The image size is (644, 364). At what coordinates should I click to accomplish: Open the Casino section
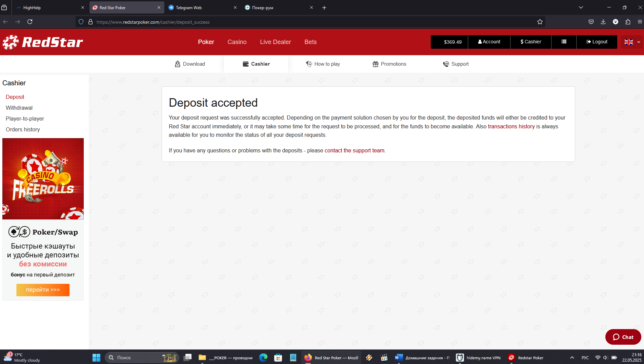237,42
